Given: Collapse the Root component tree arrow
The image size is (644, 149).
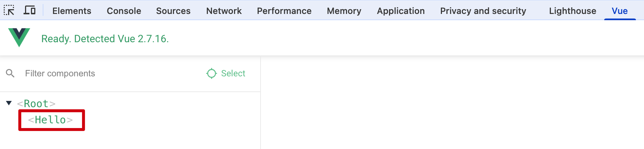Looking at the screenshot, I should point(9,103).
